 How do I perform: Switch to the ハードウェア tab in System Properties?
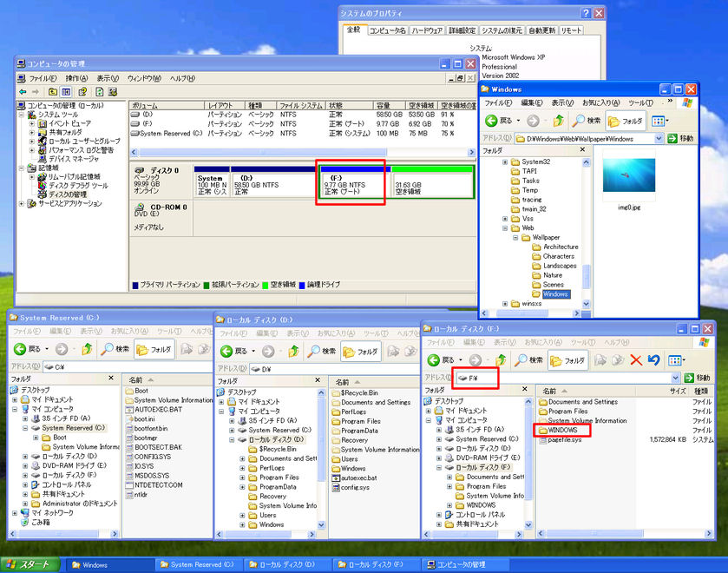(x=427, y=30)
